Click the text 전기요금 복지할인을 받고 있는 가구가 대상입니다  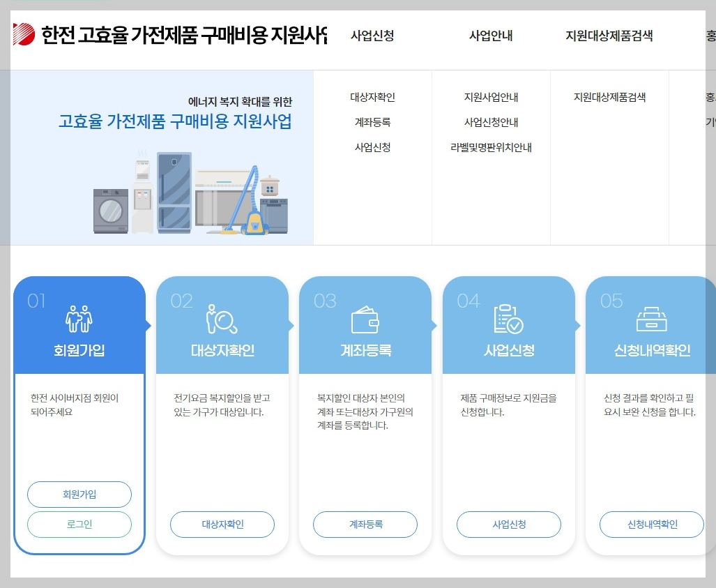222,405
